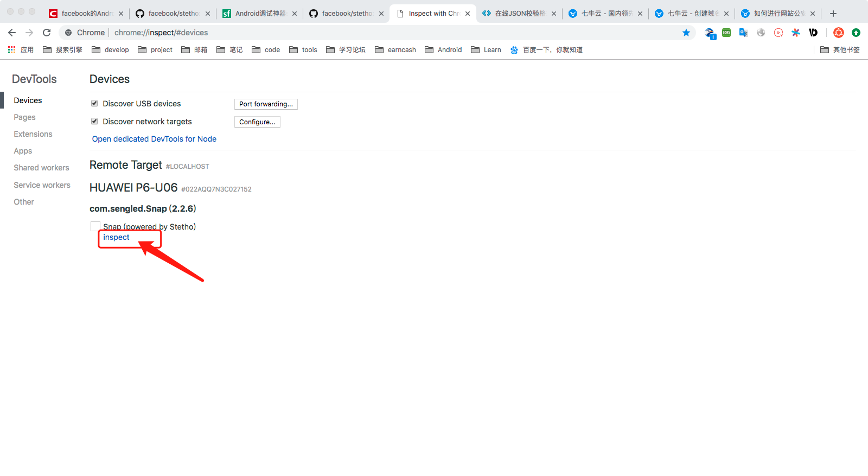868x476 pixels.
Task: Open the develop bookmark folder
Action: tap(110, 49)
